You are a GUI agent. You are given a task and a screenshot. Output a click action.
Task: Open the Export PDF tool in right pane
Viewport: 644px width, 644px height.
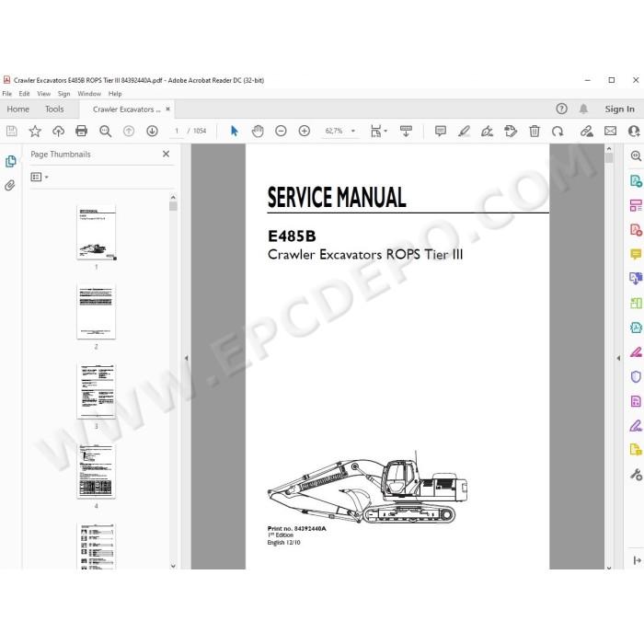click(636, 180)
